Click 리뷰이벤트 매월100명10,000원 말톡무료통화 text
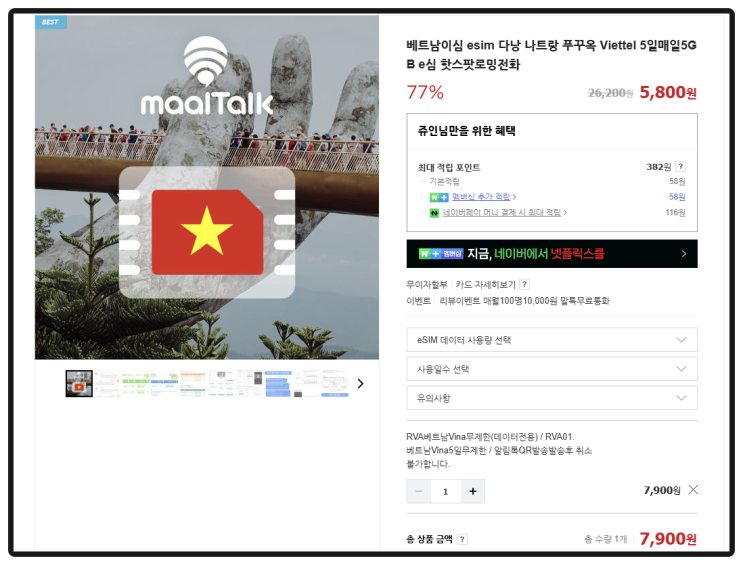The height and width of the screenshot is (565, 743). 524,301
